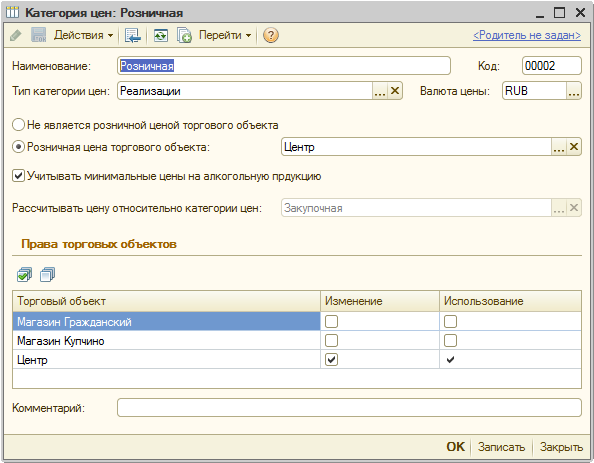Screen dimensions: 594x463
Task: Click the copy document icon beside Перейти
Action: point(184,36)
